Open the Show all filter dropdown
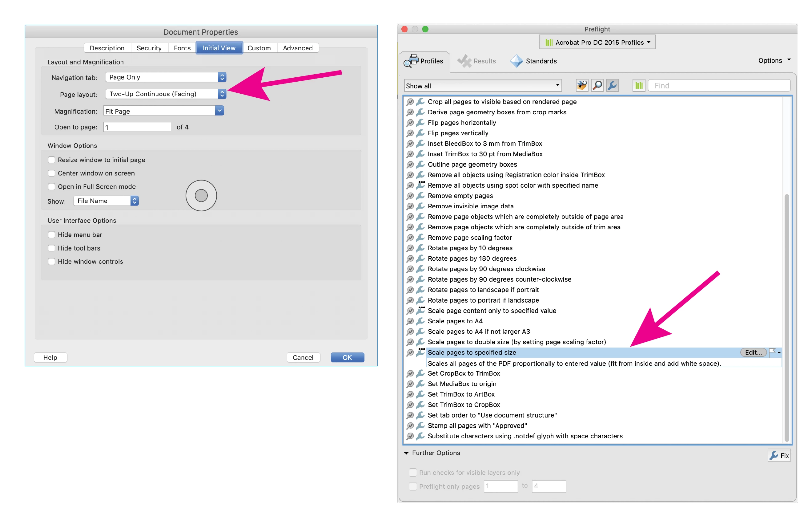812x517 pixels. click(x=483, y=86)
